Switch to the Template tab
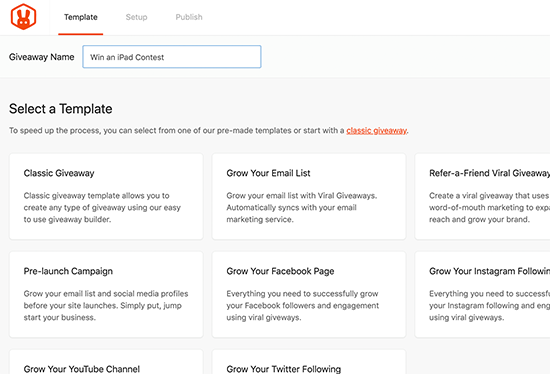550x374 pixels. pos(81,17)
